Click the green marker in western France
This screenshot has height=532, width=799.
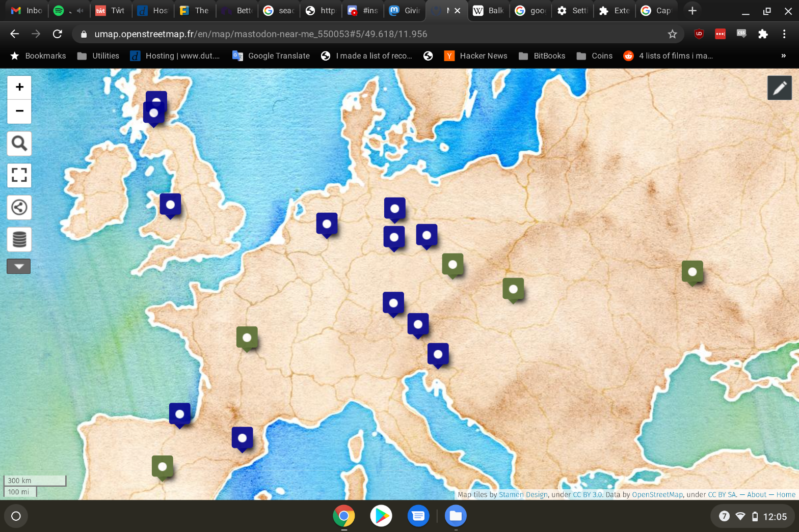coord(247,339)
